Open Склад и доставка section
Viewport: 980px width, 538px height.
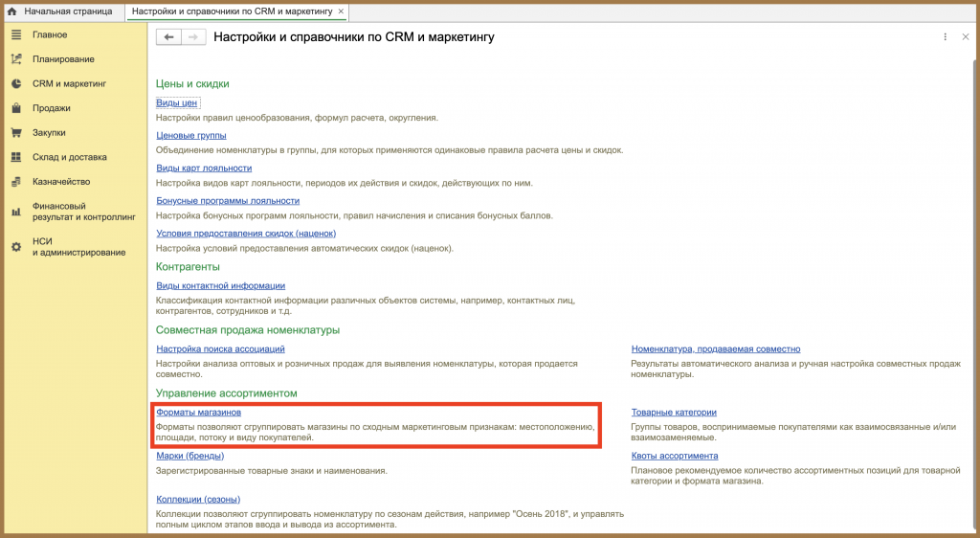point(69,157)
